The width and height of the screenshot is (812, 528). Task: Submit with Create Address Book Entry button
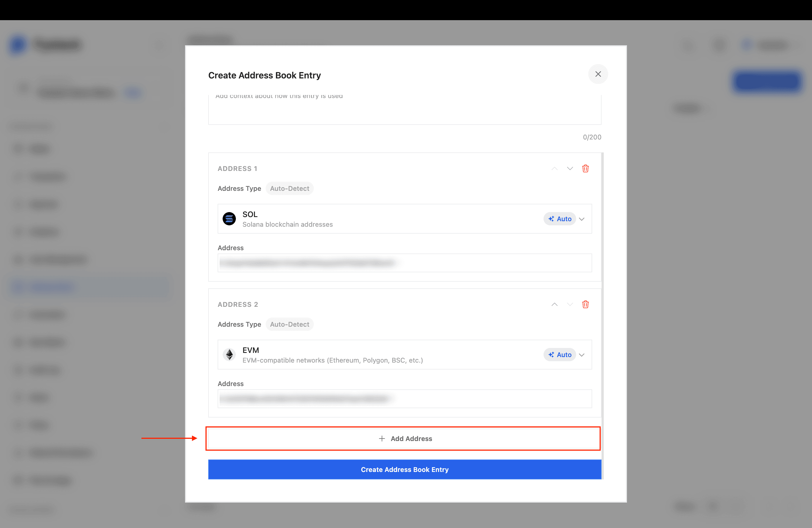coord(405,470)
